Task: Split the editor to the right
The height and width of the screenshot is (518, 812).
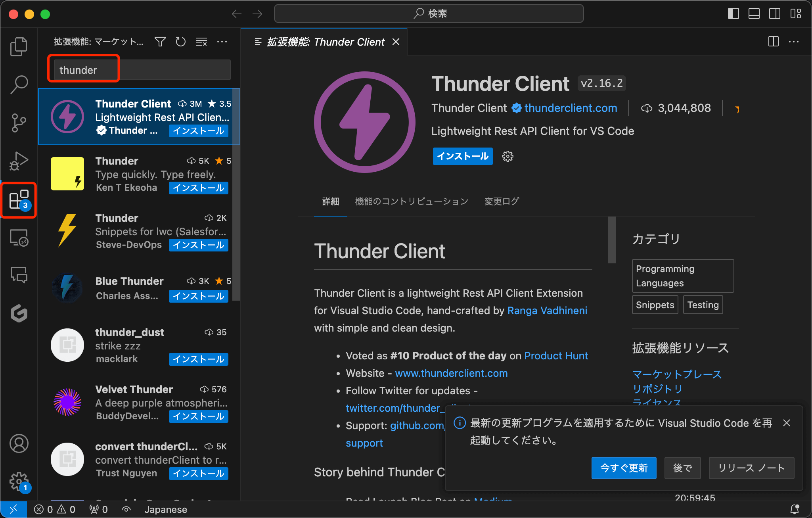Action: pos(774,42)
